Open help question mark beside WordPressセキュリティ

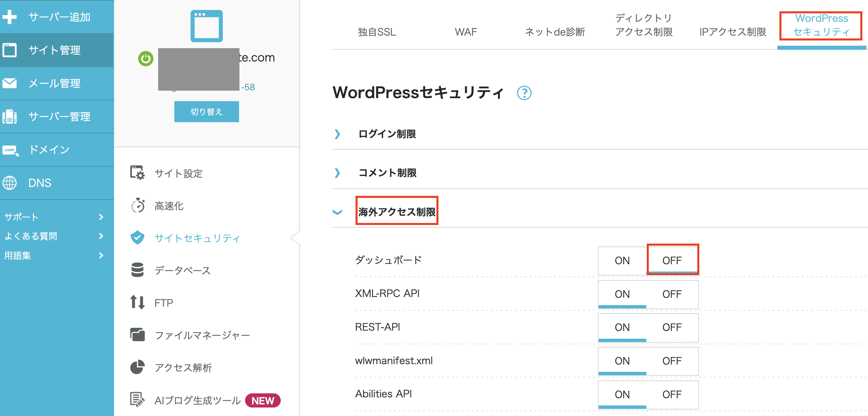click(524, 93)
